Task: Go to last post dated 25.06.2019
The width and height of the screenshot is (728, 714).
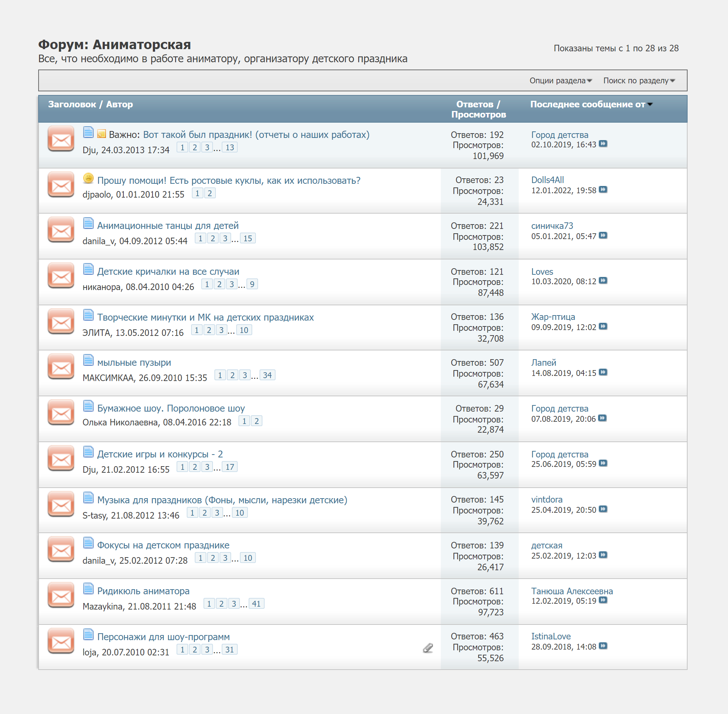Action: pyautogui.click(x=603, y=464)
